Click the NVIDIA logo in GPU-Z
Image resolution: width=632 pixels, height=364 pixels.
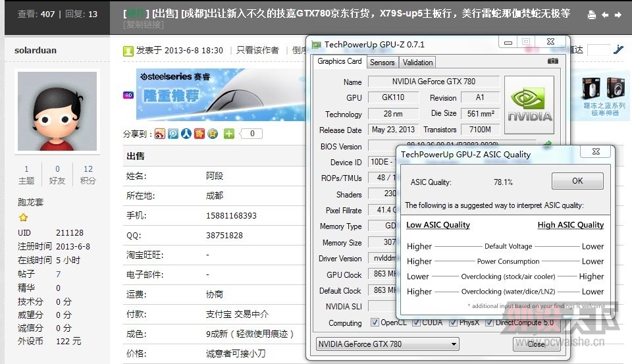point(529,105)
